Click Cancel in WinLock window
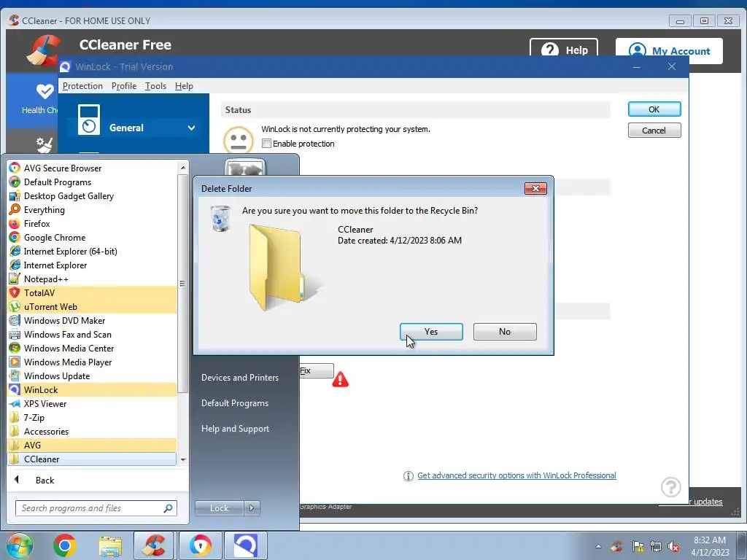Viewport: 747px width, 560px height. pos(654,130)
